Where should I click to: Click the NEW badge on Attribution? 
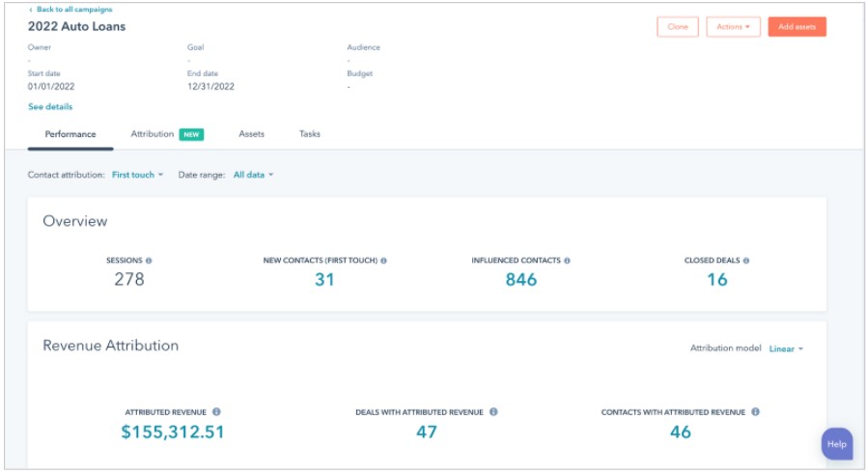point(191,134)
